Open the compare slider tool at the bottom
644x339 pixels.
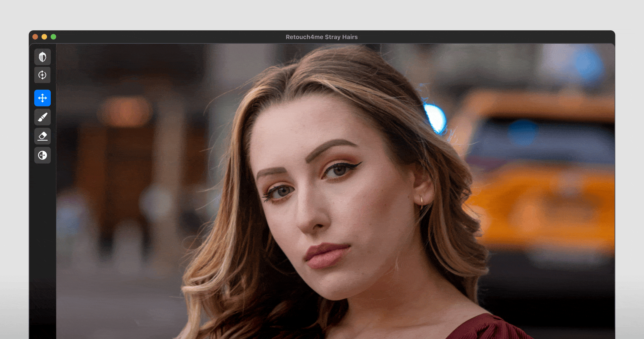(42, 155)
